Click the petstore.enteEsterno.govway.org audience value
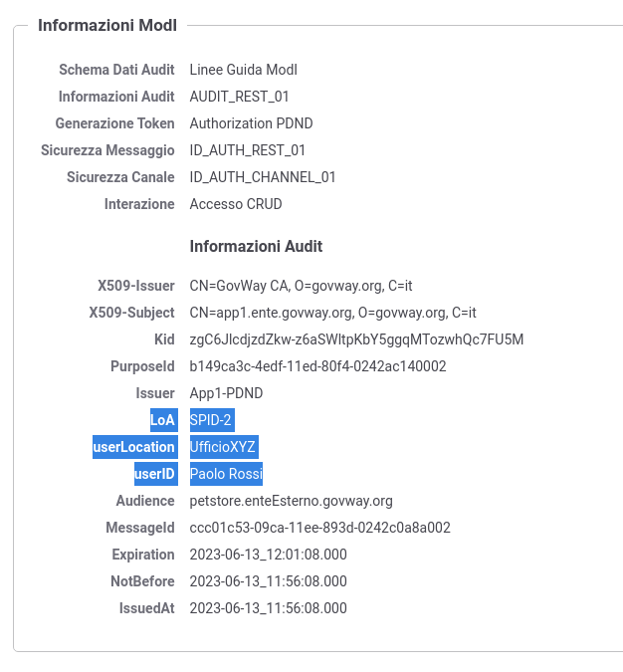623x672 pixels. tap(291, 501)
